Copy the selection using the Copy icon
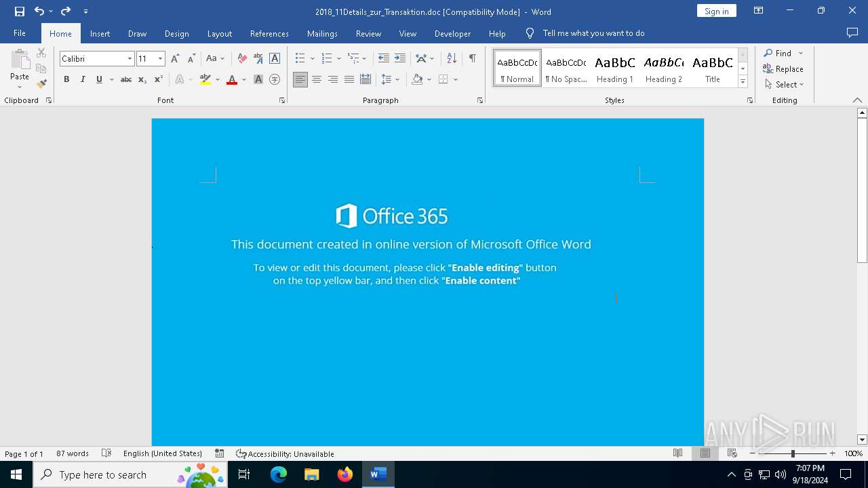 pos(41,68)
